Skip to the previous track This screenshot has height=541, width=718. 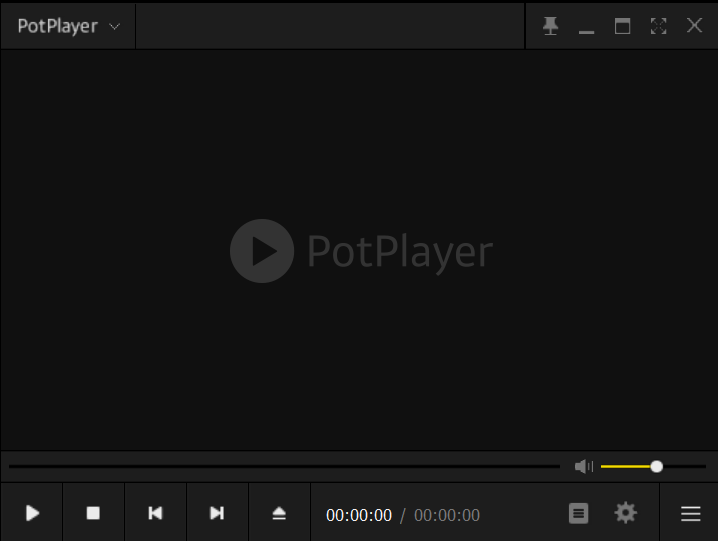point(156,513)
